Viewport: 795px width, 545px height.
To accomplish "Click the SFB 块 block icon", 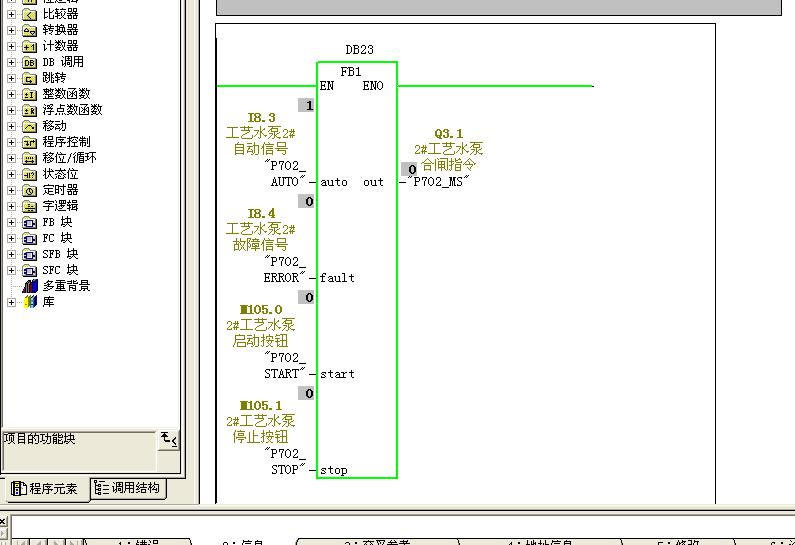I will click(x=29, y=255).
